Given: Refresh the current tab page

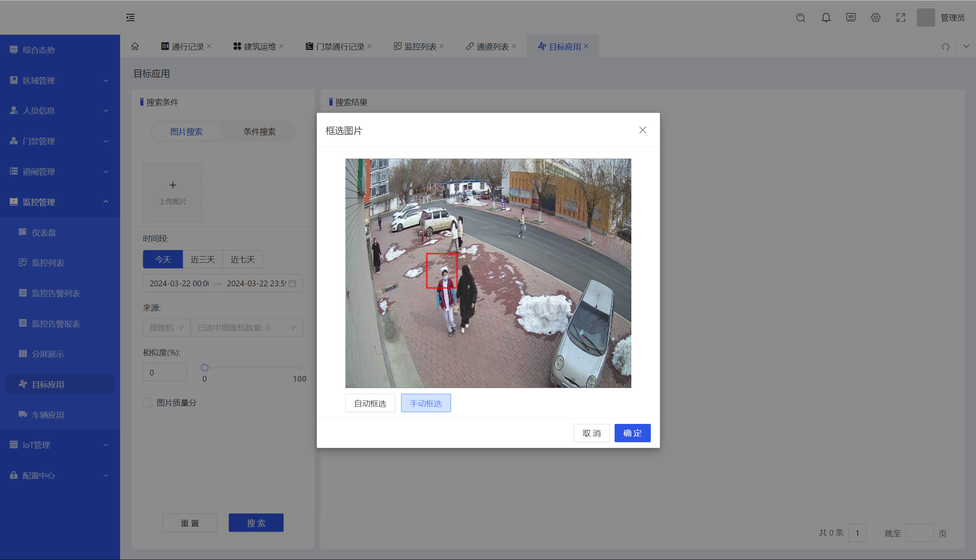Looking at the screenshot, I should click(945, 47).
